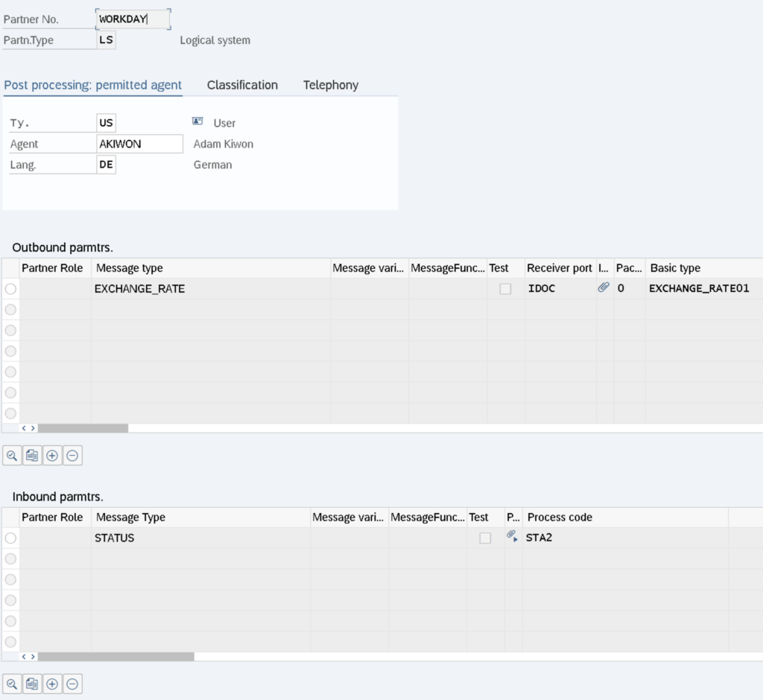Image resolution: width=763 pixels, height=700 pixels.
Task: Select the last empty inbound row radio button
Action: (10, 642)
